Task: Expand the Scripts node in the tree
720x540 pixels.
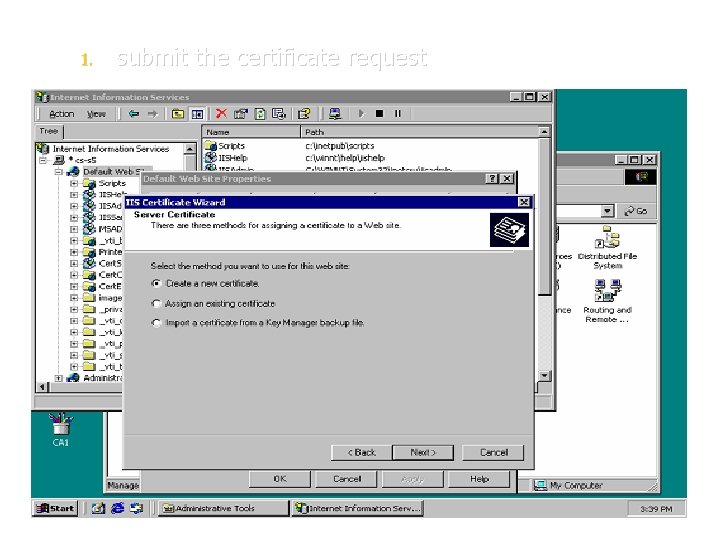Action: (73, 183)
